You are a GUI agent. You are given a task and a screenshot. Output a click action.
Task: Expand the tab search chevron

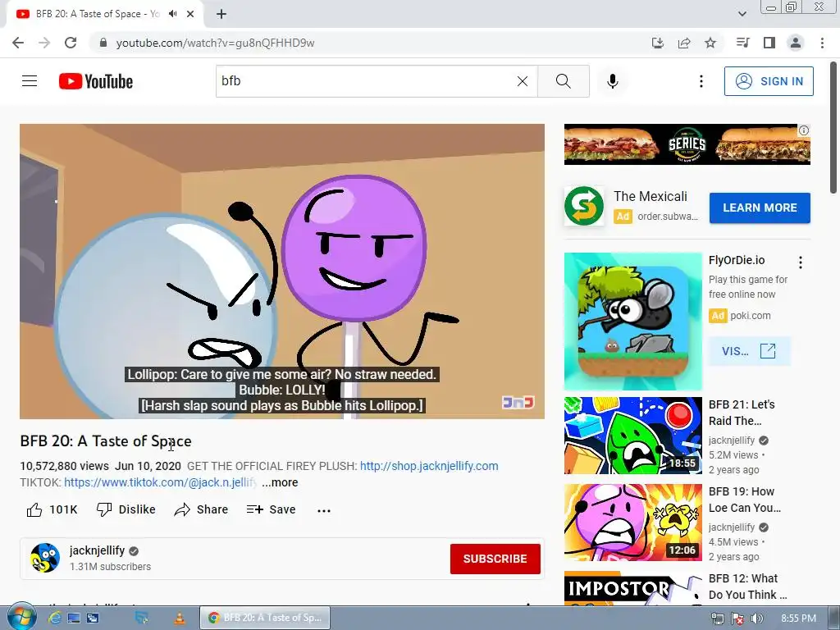[x=742, y=14]
